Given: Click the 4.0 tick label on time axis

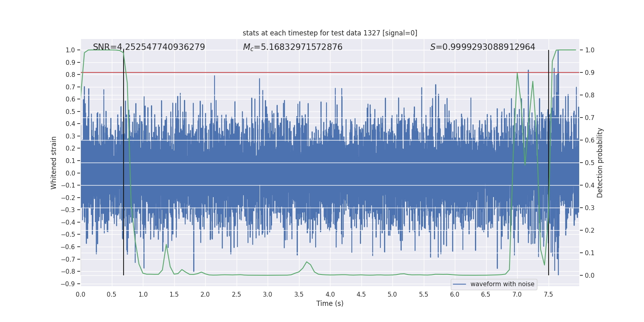Looking at the screenshot, I should click(x=330, y=295).
